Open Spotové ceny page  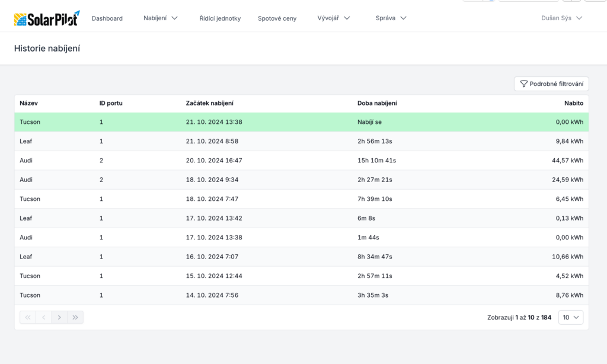click(x=277, y=18)
